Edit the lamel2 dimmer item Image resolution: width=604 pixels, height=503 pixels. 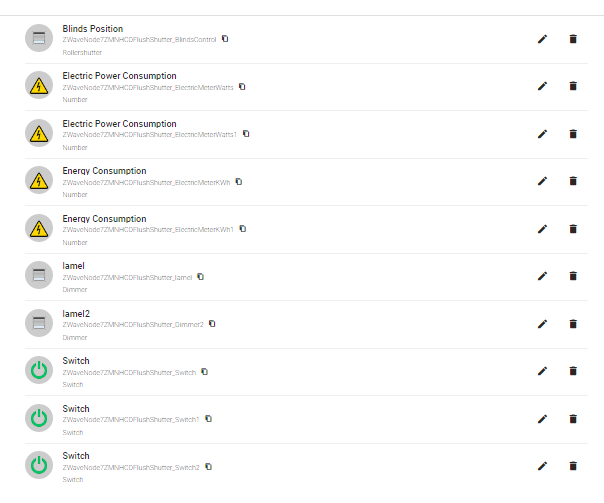pos(543,324)
